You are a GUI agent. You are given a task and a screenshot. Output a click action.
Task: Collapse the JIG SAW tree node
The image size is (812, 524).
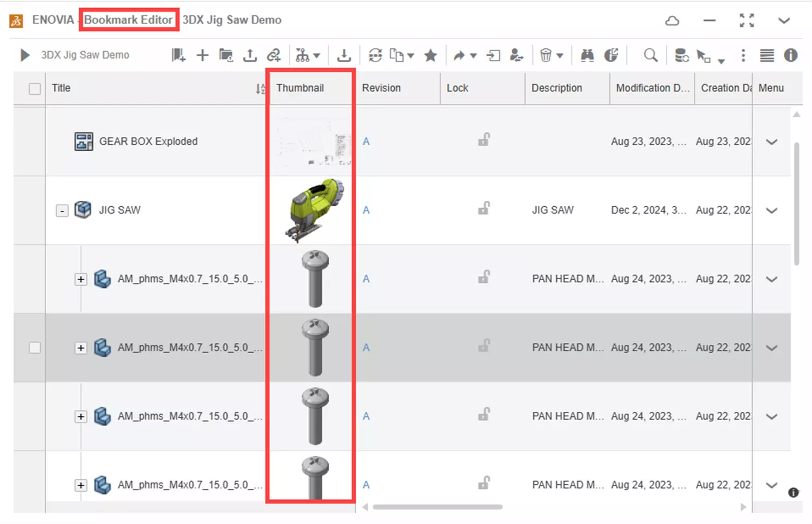point(62,211)
